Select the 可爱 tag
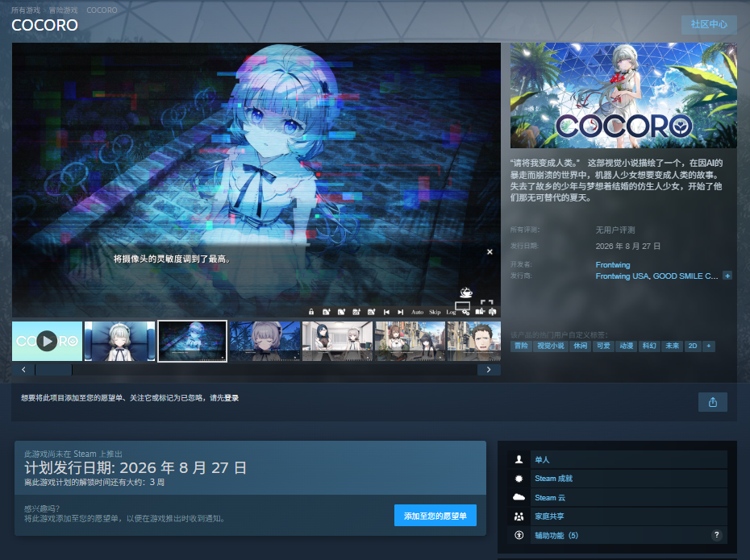The width and height of the screenshot is (750, 560). click(604, 346)
